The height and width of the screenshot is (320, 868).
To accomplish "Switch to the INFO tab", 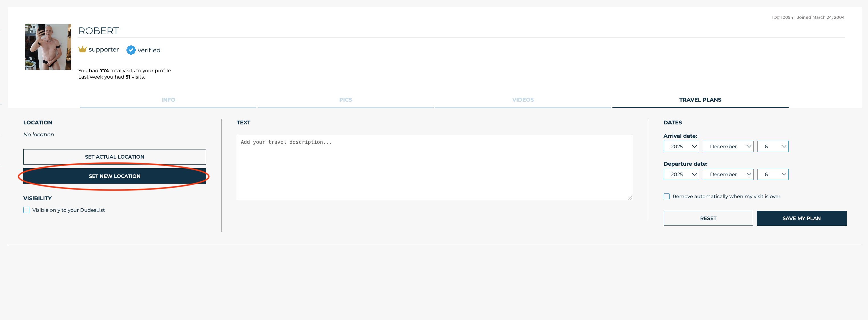I will [x=168, y=100].
